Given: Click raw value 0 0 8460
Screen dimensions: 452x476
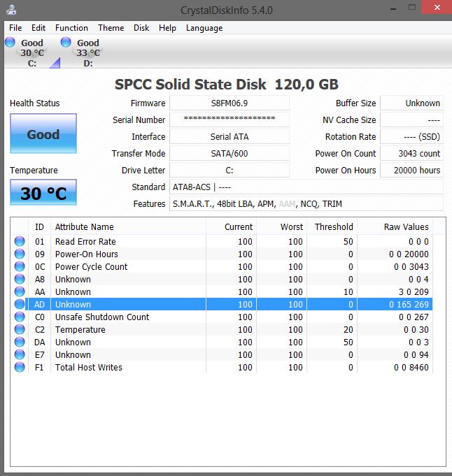Looking at the screenshot, I should [411, 368].
